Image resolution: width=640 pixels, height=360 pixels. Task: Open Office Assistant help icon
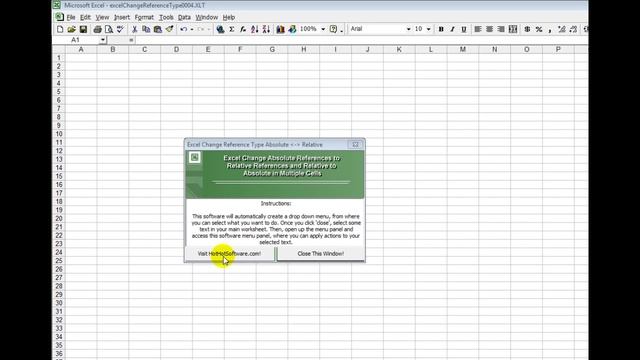333,29
